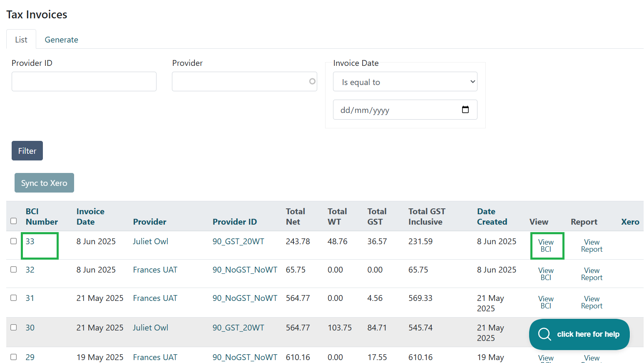Screen dimensions: 644x363
Task: Open View BCI for invoice 33
Action: tap(546, 245)
